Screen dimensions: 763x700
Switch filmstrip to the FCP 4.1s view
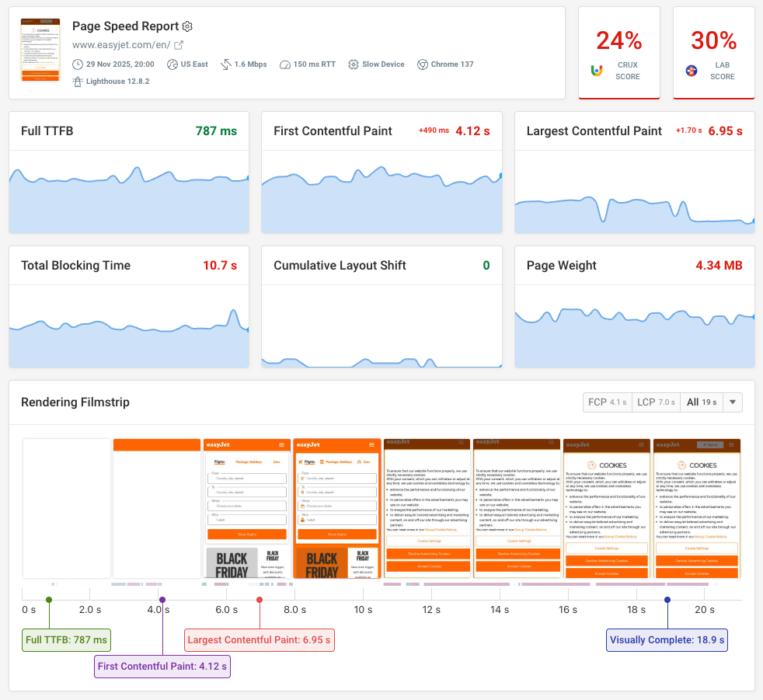point(607,402)
